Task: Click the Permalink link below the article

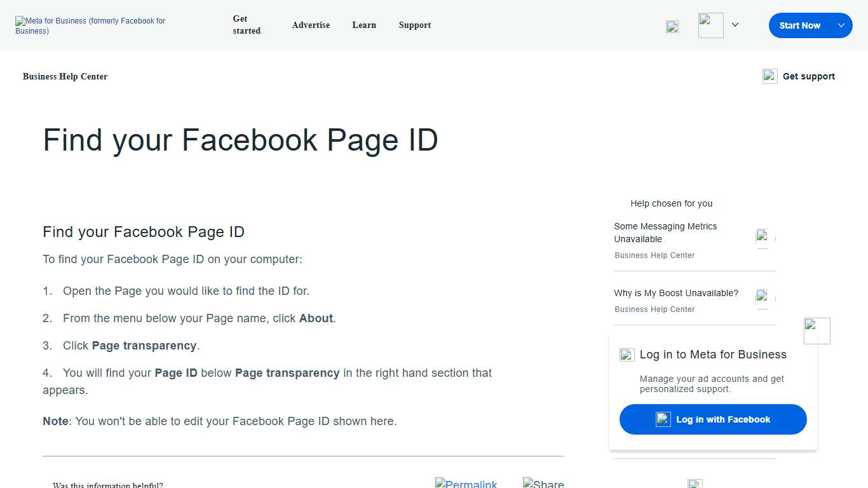Action: [466, 484]
